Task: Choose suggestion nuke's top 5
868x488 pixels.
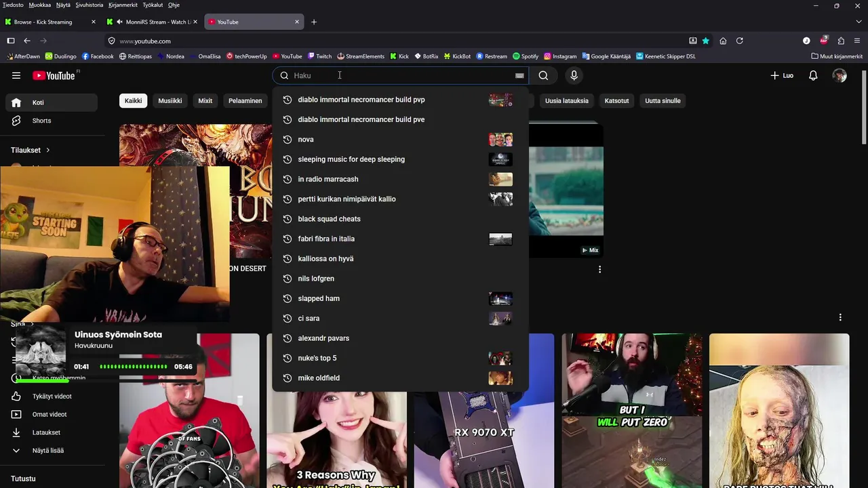Action: [400, 358]
